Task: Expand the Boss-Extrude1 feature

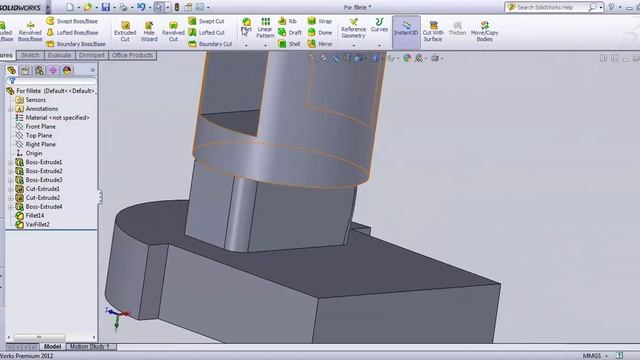Action: pyautogui.click(x=10, y=162)
